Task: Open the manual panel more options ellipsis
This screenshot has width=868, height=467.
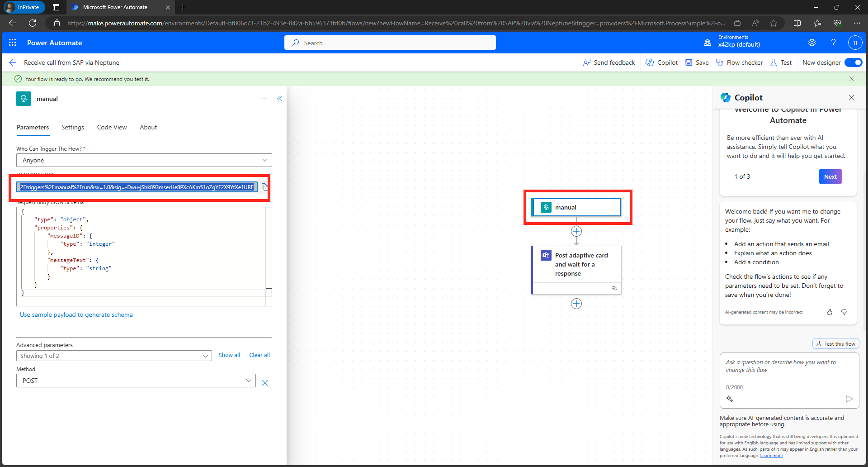Action: click(264, 99)
